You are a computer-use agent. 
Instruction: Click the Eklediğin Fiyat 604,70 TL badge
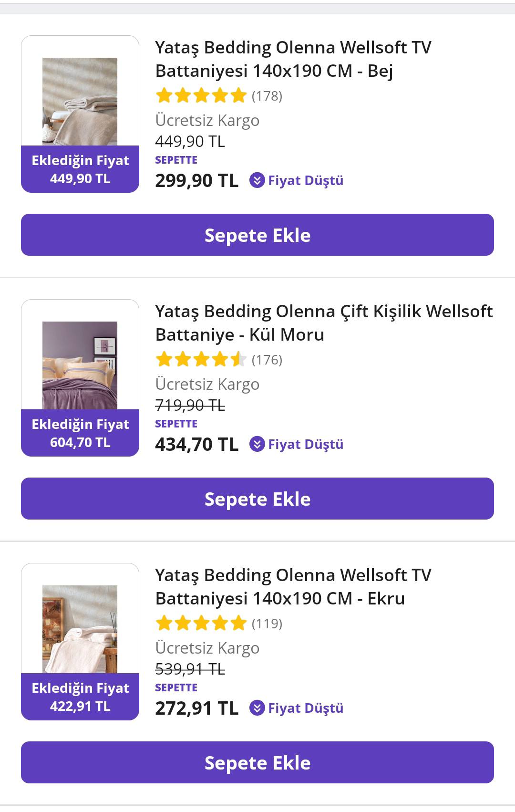[80, 433]
